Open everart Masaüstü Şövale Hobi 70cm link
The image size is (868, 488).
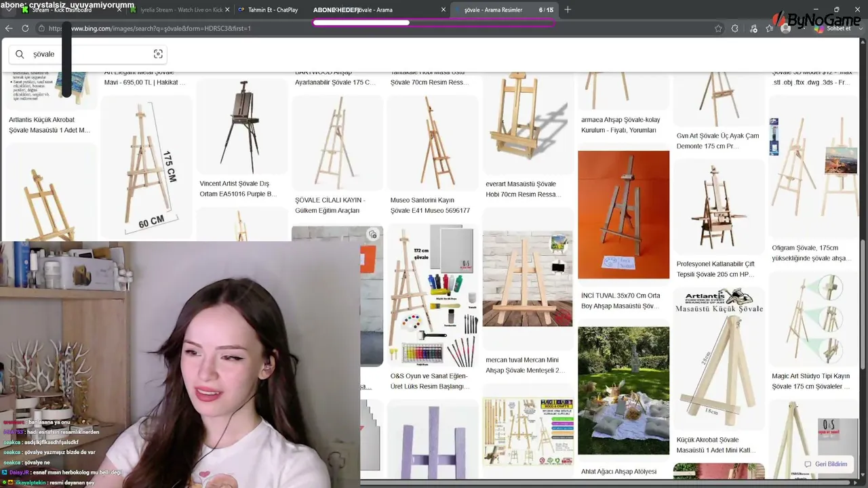point(524,189)
